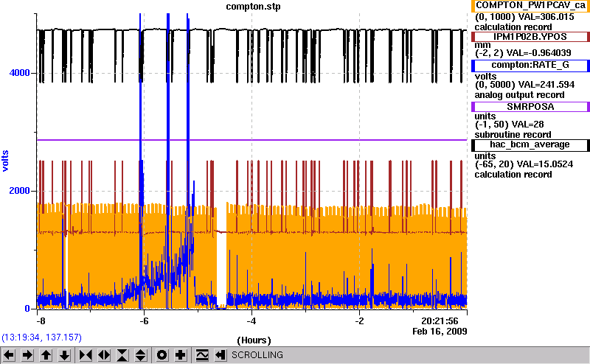Select the SMRPOSA legend entry
Screen dimensions: 590x364
(530, 107)
